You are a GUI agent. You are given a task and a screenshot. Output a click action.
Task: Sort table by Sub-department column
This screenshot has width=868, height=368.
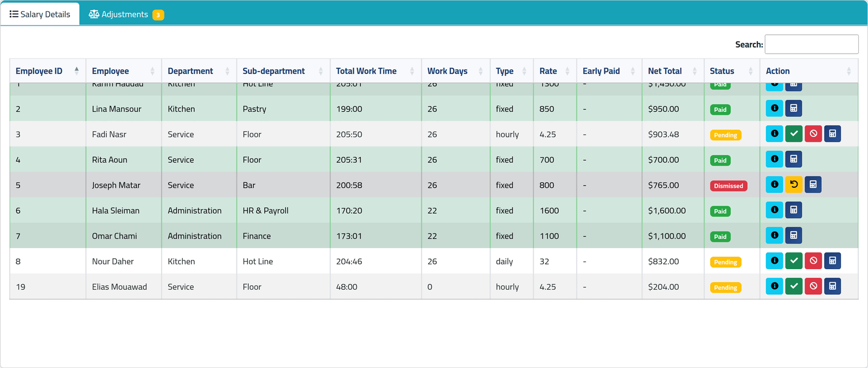point(283,71)
